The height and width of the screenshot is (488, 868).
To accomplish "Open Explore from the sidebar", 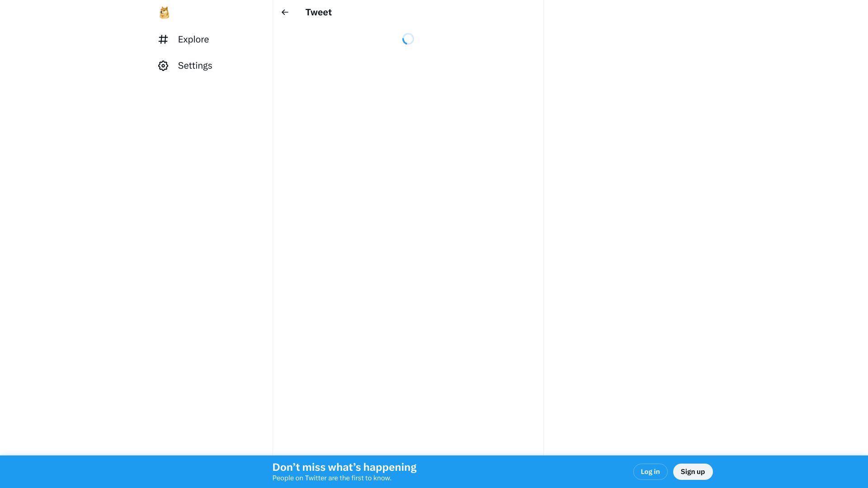I will (x=184, y=39).
